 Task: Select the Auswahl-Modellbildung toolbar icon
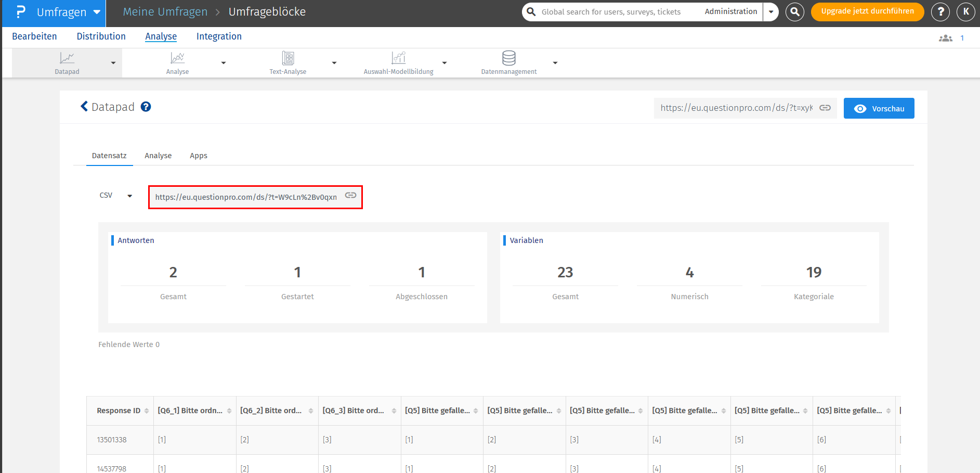click(x=399, y=58)
